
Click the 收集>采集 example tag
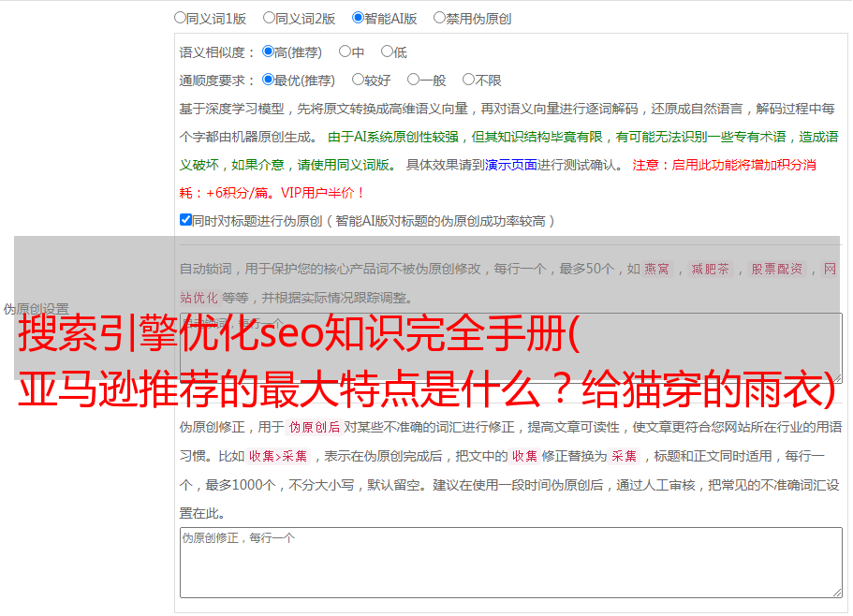point(278,456)
